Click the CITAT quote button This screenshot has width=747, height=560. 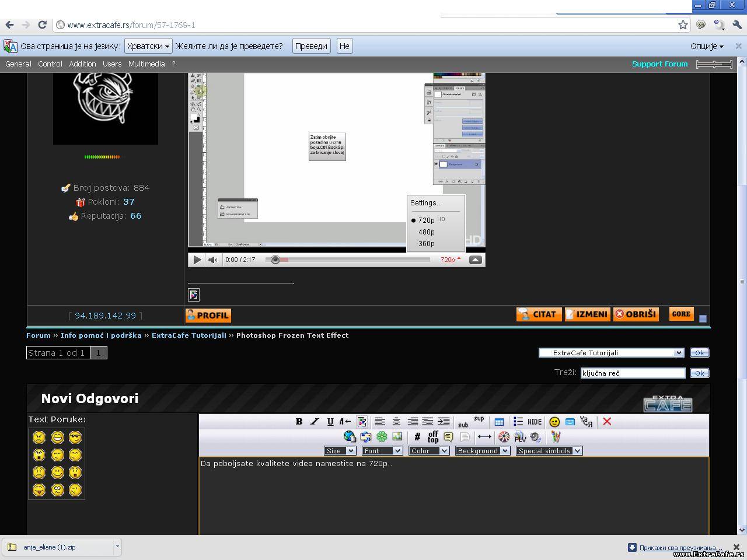539,314
